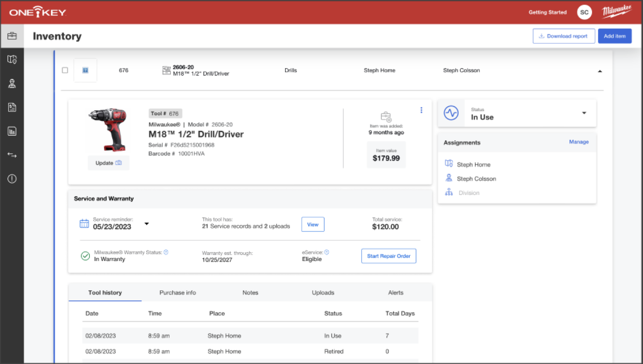
Task: Expand the Service reminder date dropdown
Action: click(147, 224)
